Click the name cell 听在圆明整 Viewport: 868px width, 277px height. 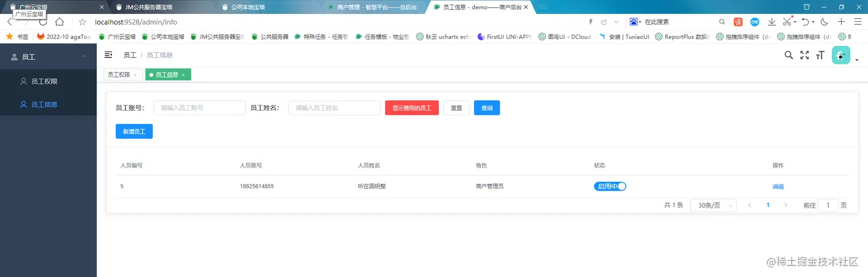point(373,186)
